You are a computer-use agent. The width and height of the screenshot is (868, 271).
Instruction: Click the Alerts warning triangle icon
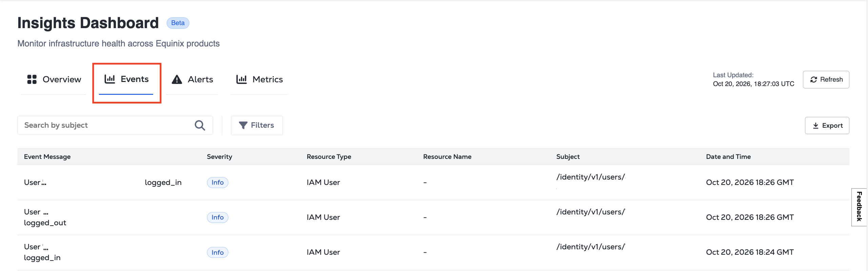pyautogui.click(x=177, y=79)
